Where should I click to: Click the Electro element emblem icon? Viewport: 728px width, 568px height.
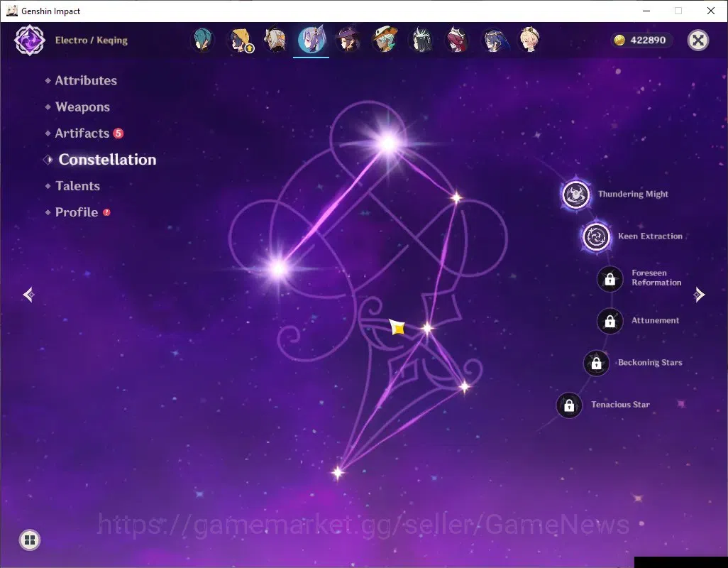(x=30, y=40)
